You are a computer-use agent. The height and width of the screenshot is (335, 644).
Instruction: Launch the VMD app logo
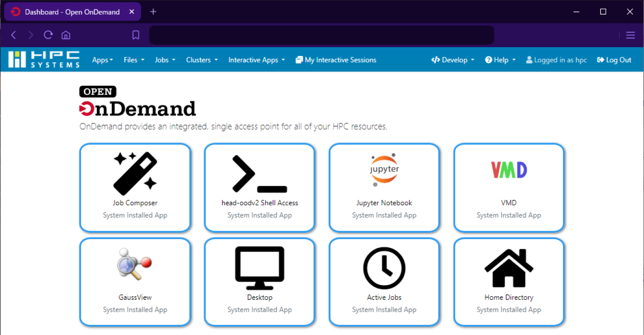click(x=509, y=170)
